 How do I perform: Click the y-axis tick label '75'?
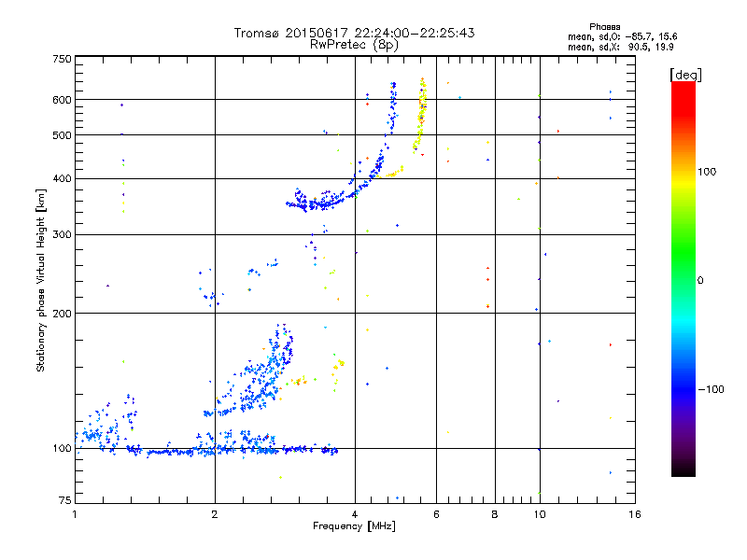point(65,500)
